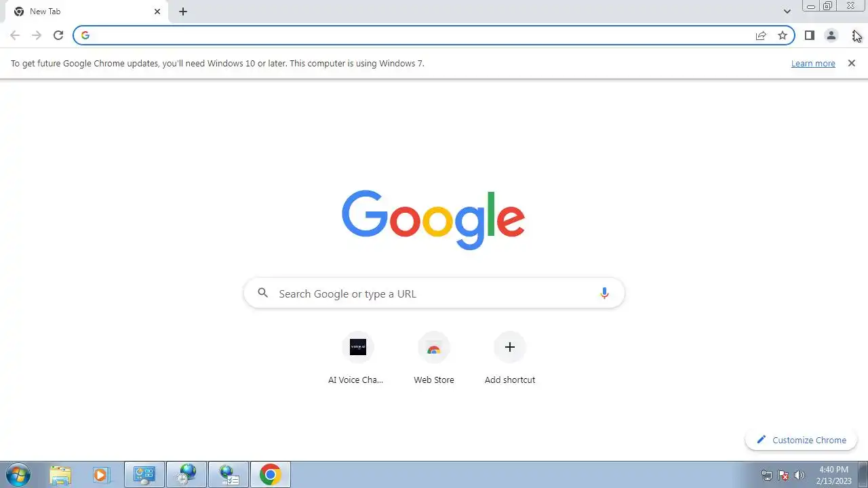Viewport: 868px width, 488px height.
Task: Focus the Search Google or type a URL box
Action: click(x=434, y=293)
